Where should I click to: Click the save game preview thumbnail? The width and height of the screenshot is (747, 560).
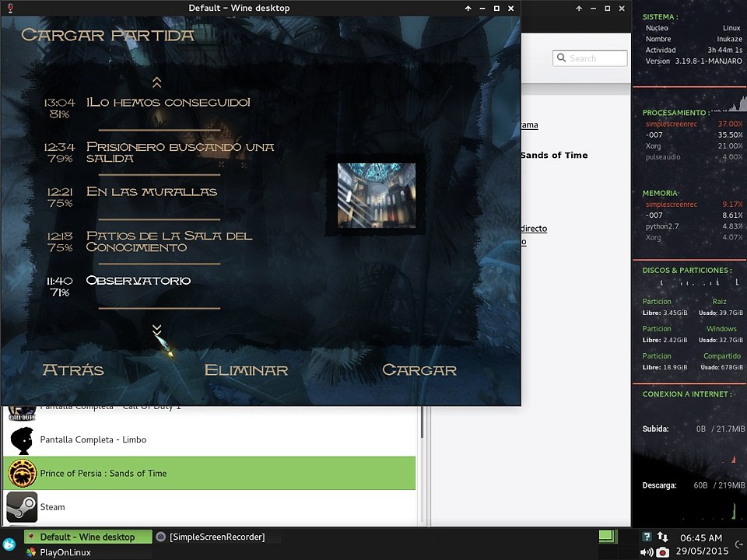pos(377,195)
